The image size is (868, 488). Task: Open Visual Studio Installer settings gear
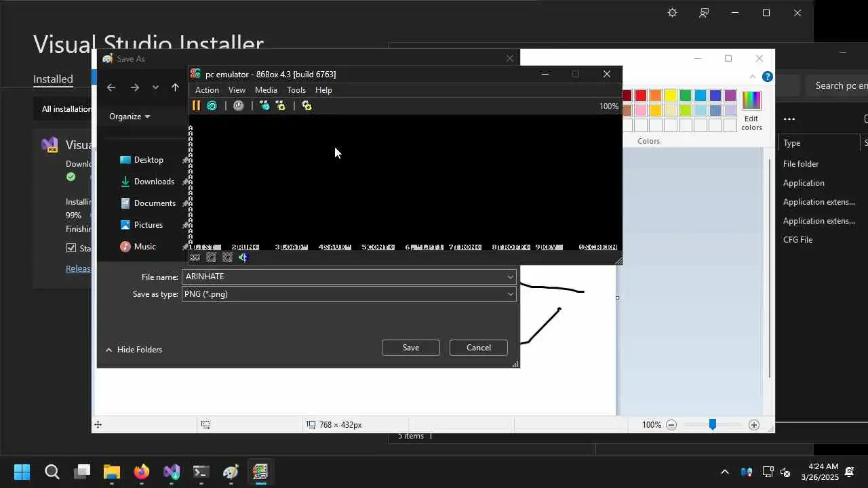click(672, 13)
